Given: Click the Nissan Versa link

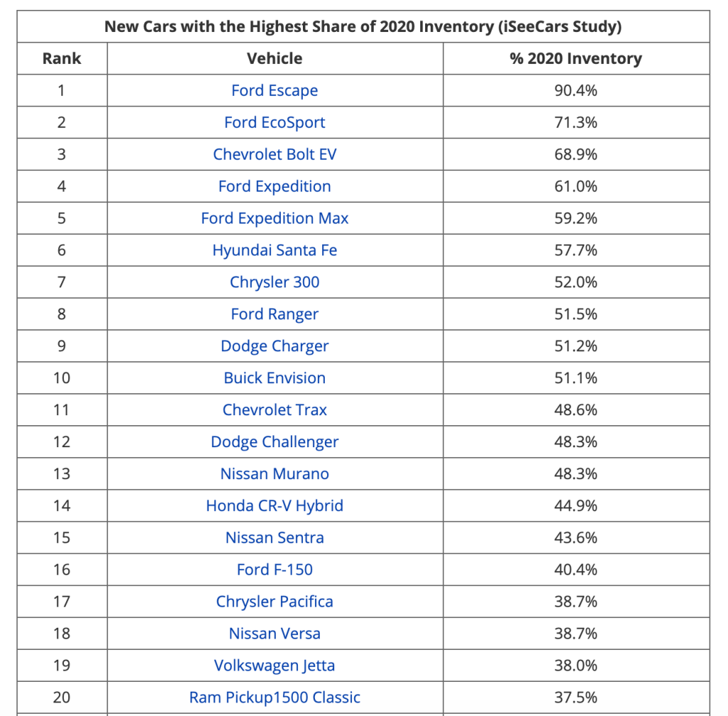Looking at the screenshot, I should 274,634.
